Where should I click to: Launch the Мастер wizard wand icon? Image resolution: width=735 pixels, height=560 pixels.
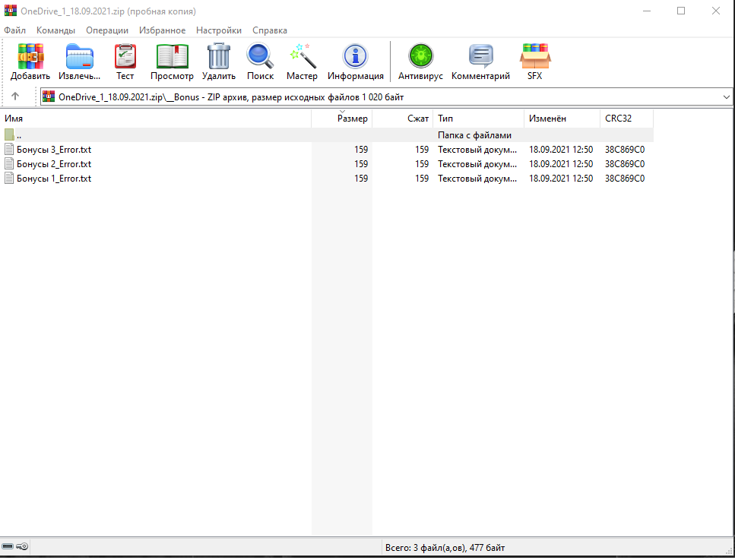[302, 56]
